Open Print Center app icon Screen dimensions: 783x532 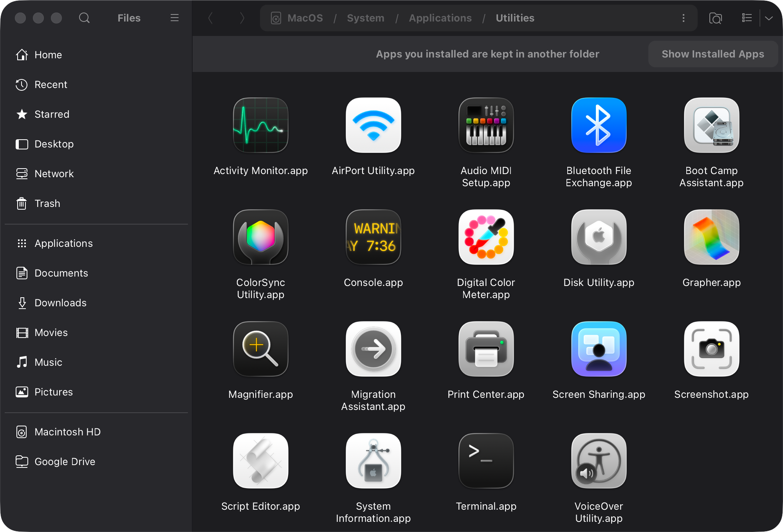tap(486, 349)
